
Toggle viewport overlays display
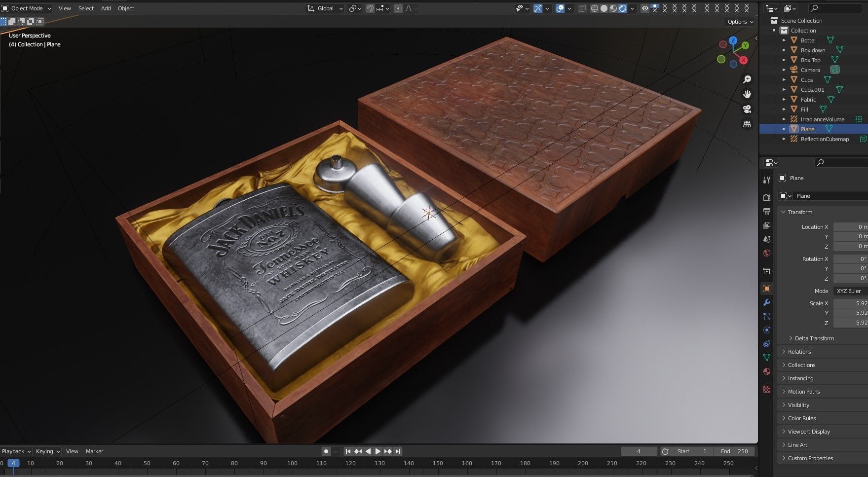pyautogui.click(x=560, y=8)
